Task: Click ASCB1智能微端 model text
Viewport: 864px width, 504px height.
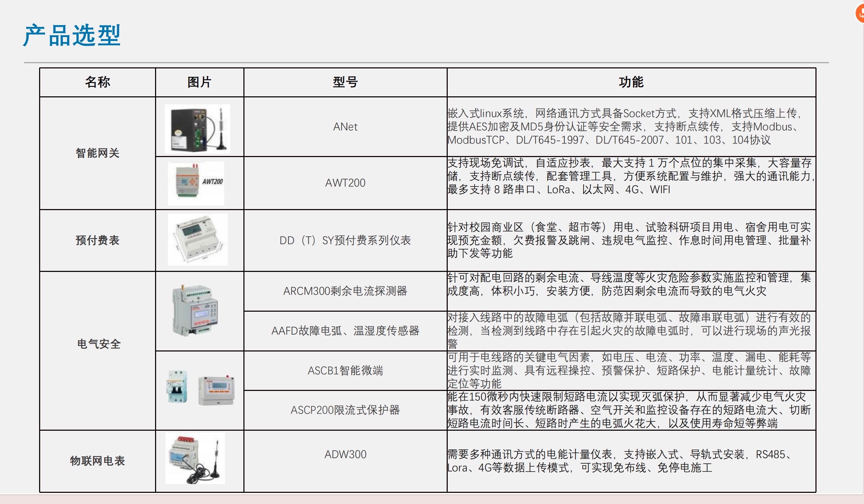Action: tap(345, 370)
